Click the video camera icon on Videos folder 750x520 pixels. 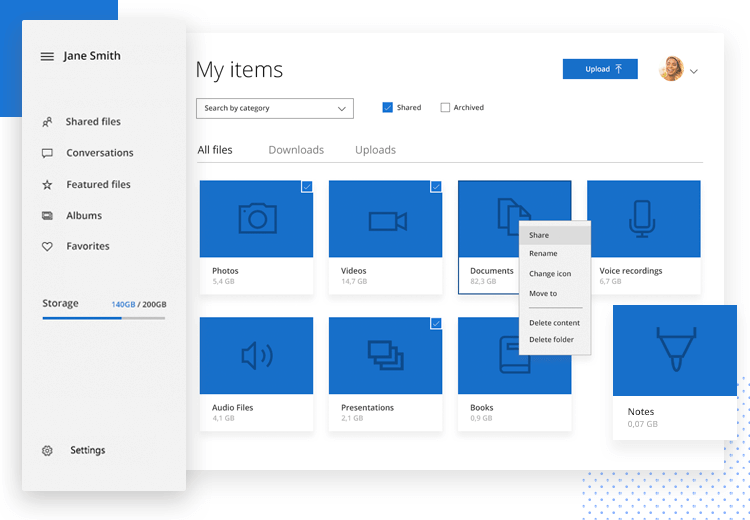(x=387, y=221)
